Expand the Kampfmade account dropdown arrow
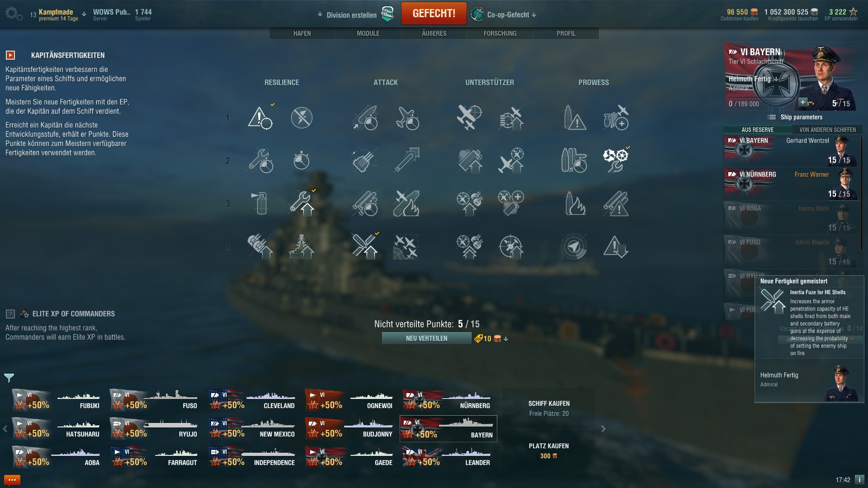Viewport: 868px width, 488px height. coord(84,14)
